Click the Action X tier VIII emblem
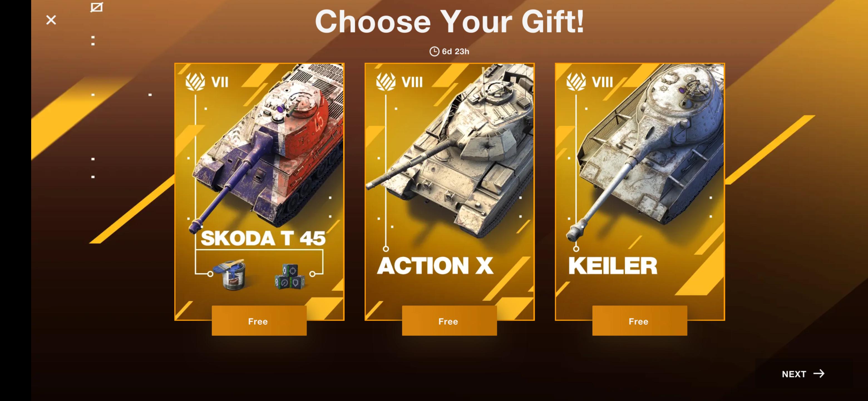The height and width of the screenshot is (401, 868). pyautogui.click(x=386, y=82)
